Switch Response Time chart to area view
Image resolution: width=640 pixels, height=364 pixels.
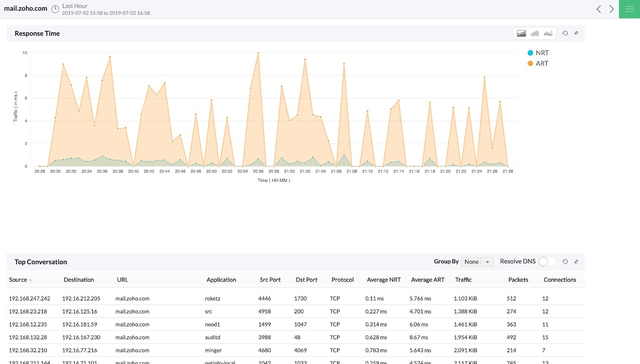[521, 34]
